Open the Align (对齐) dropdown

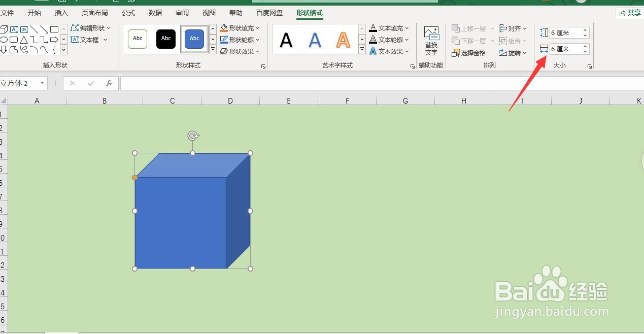tap(513, 28)
